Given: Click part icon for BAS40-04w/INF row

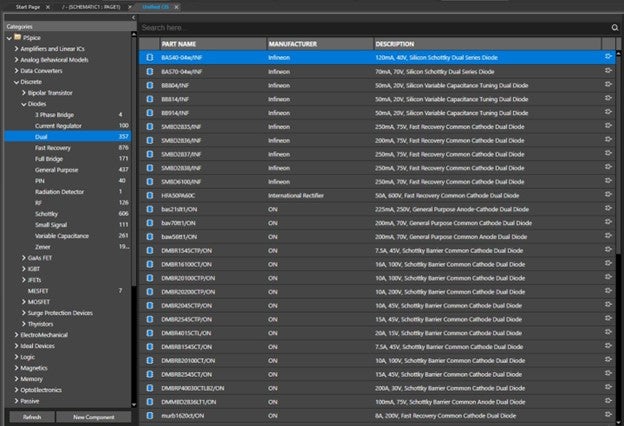Looking at the screenshot, I should tap(150, 57).
